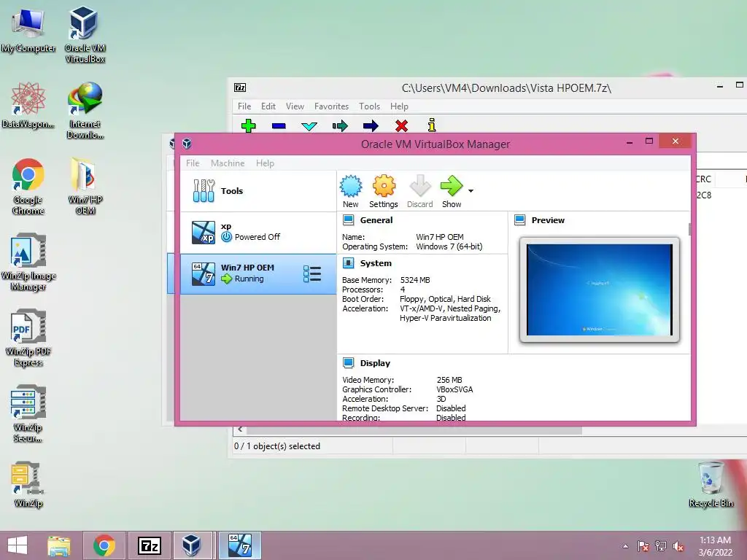This screenshot has height=560, width=747.
Task: Click the 7-Zip Test checkmark icon
Action: [x=309, y=126]
